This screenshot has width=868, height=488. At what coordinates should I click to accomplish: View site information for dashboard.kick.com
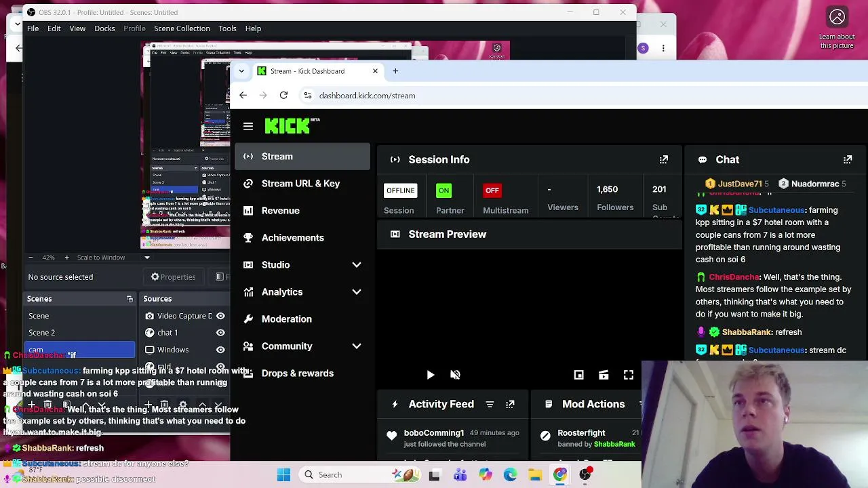click(x=307, y=96)
